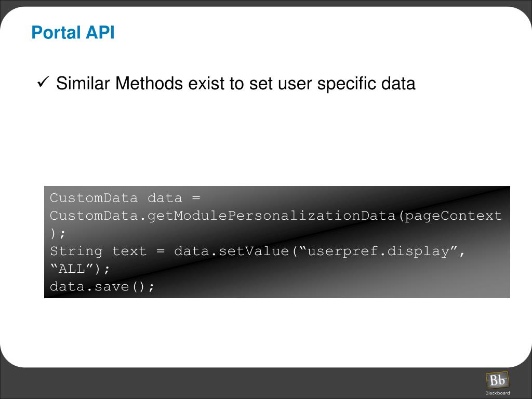Click the Blackboard Bb logo icon
Image resolution: width=532 pixels, height=399 pixels.
[x=497, y=380]
